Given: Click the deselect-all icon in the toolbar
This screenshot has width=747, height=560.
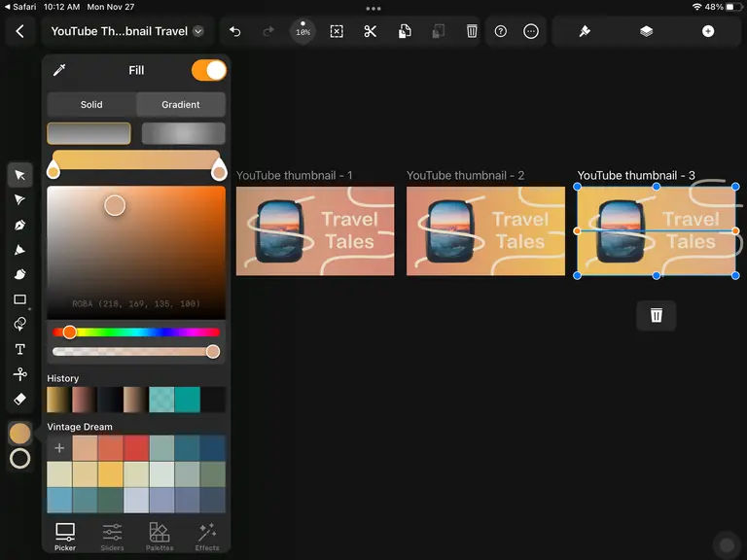Looking at the screenshot, I should coord(337,31).
